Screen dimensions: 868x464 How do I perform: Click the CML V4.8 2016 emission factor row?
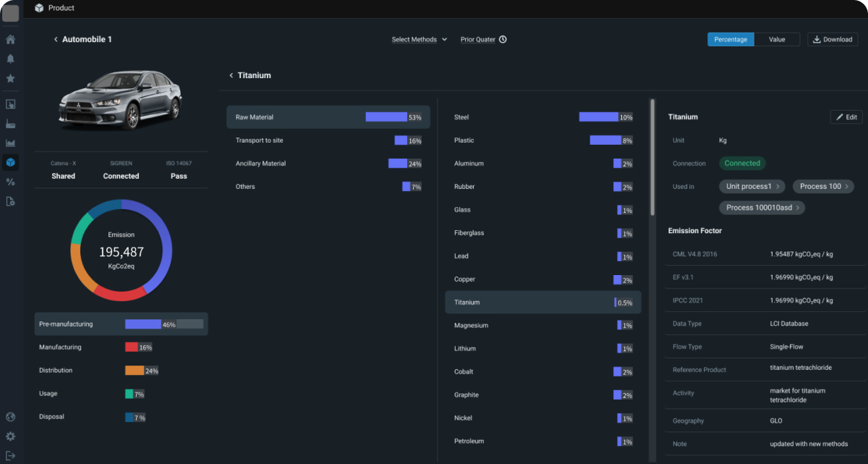tap(765, 255)
